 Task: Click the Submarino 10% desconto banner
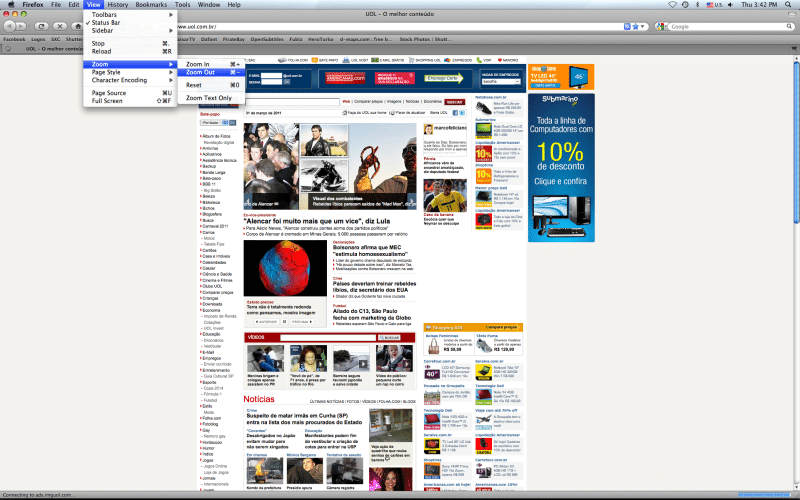[561, 167]
